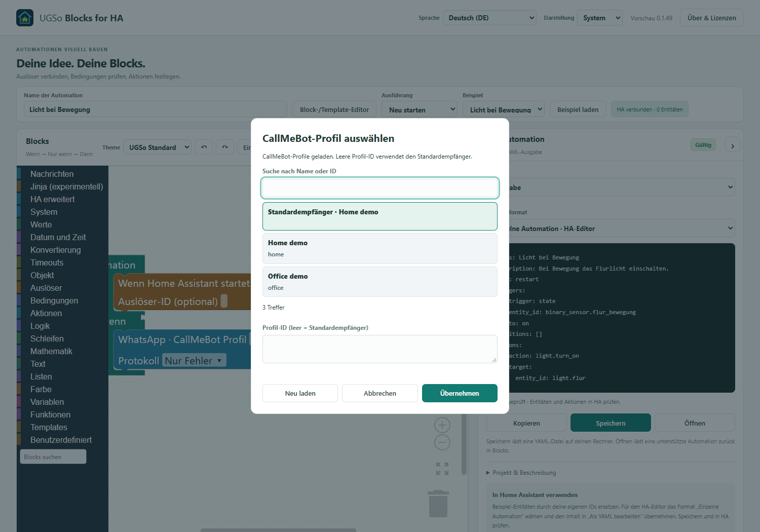760x532 pixels.
Task: Open the workspace trash can
Action: [438, 503]
